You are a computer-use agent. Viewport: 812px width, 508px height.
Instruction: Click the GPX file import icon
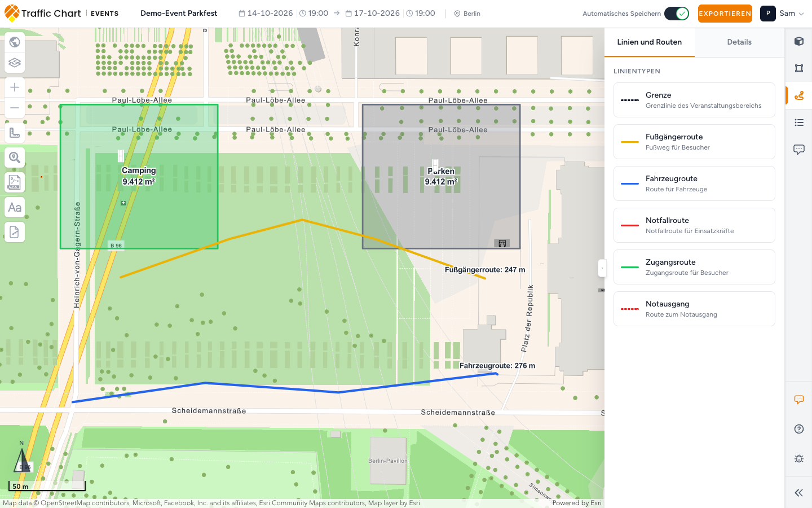pos(15,182)
